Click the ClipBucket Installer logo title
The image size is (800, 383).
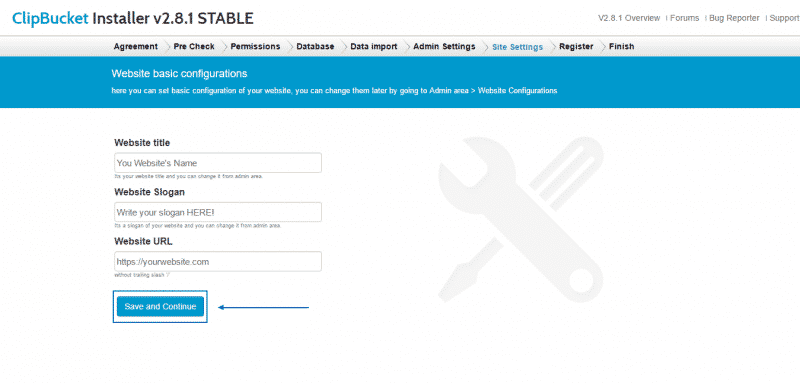coord(133,18)
